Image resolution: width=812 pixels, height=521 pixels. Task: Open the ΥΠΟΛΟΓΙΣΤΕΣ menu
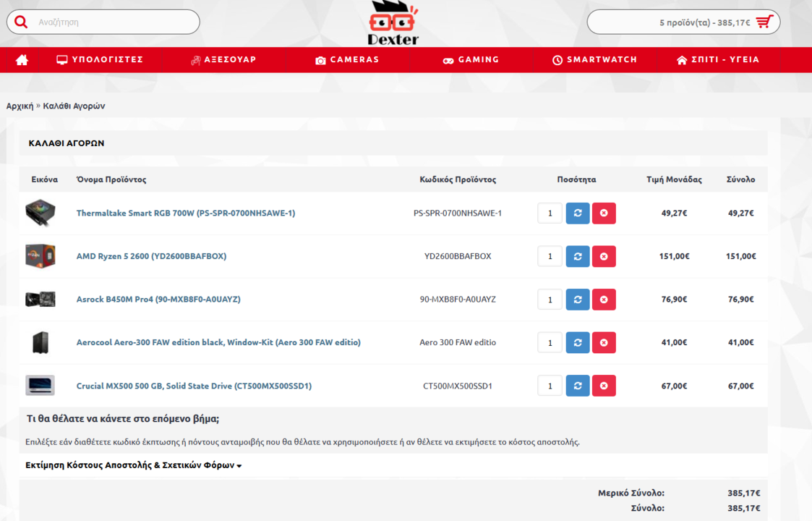[x=100, y=59]
